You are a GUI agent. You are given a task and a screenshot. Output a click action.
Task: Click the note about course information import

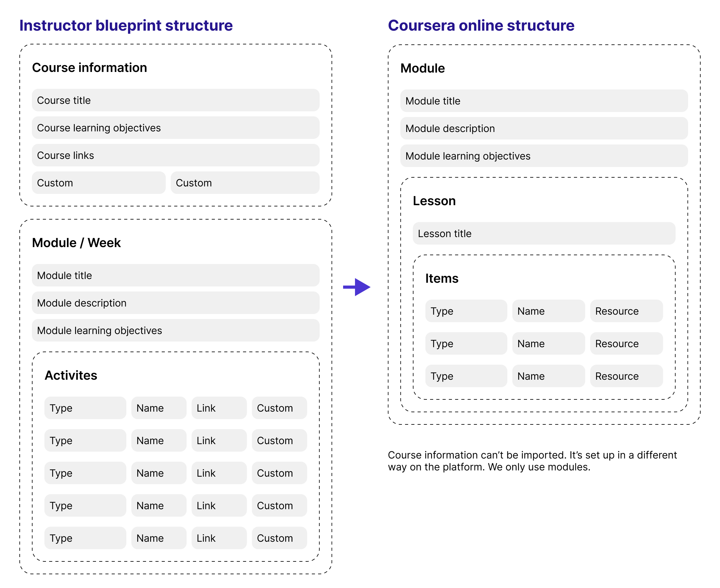(532, 461)
